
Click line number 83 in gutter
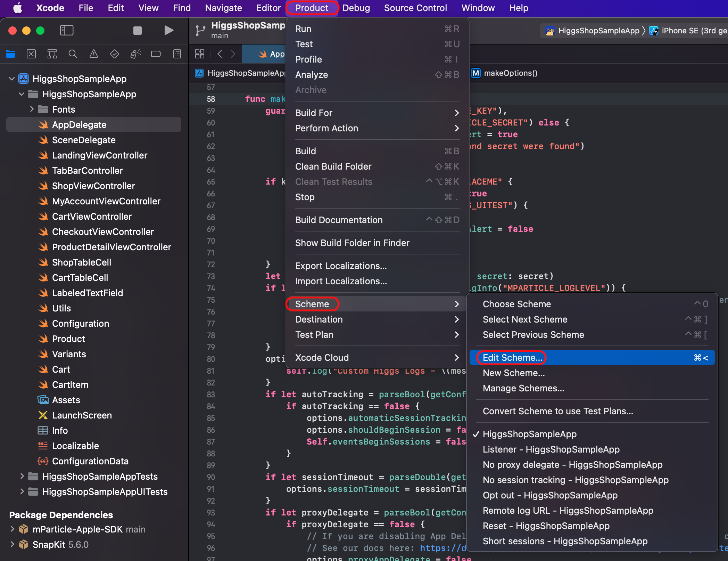pyautogui.click(x=211, y=395)
